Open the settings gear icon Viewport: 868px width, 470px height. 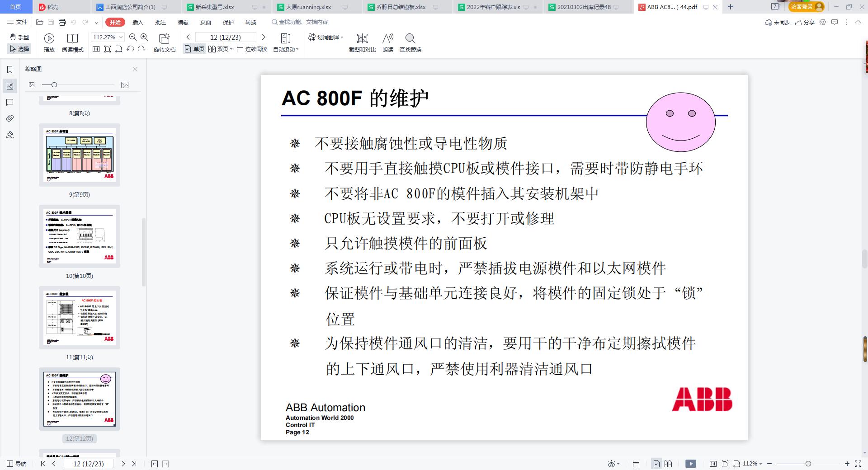[823, 22]
